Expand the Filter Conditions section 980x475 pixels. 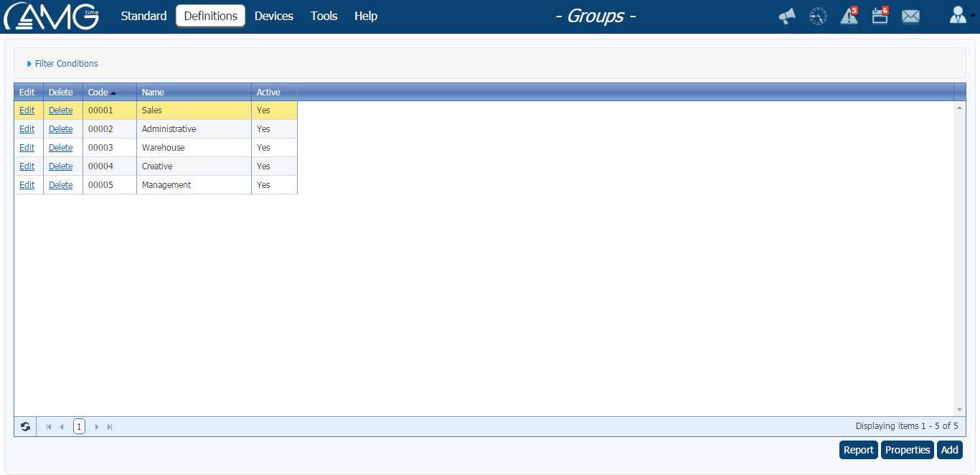[x=66, y=63]
